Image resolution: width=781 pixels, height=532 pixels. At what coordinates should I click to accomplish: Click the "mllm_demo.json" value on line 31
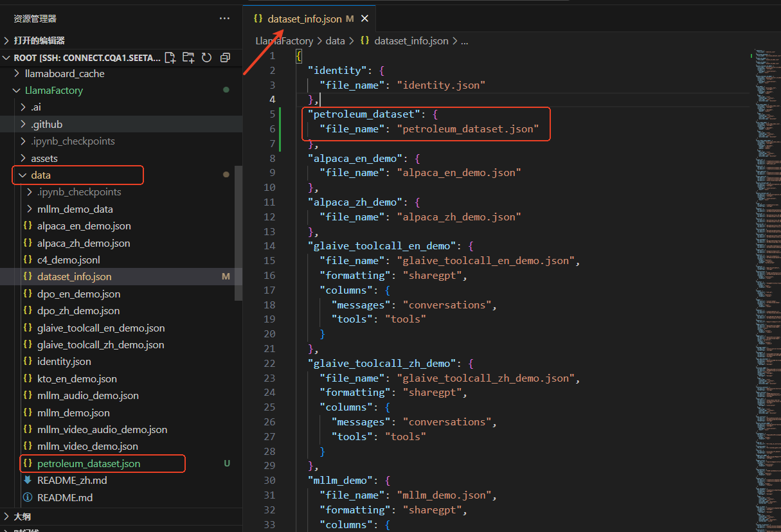click(444, 495)
